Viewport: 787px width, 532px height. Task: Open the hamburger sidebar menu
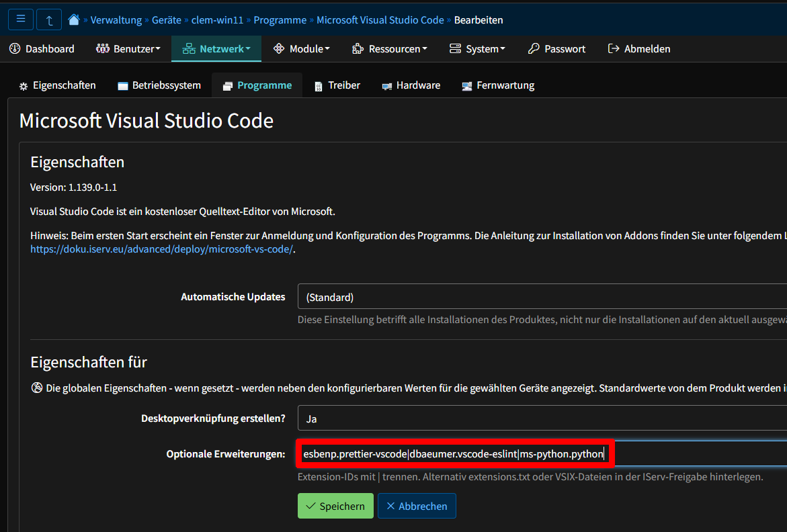point(21,19)
